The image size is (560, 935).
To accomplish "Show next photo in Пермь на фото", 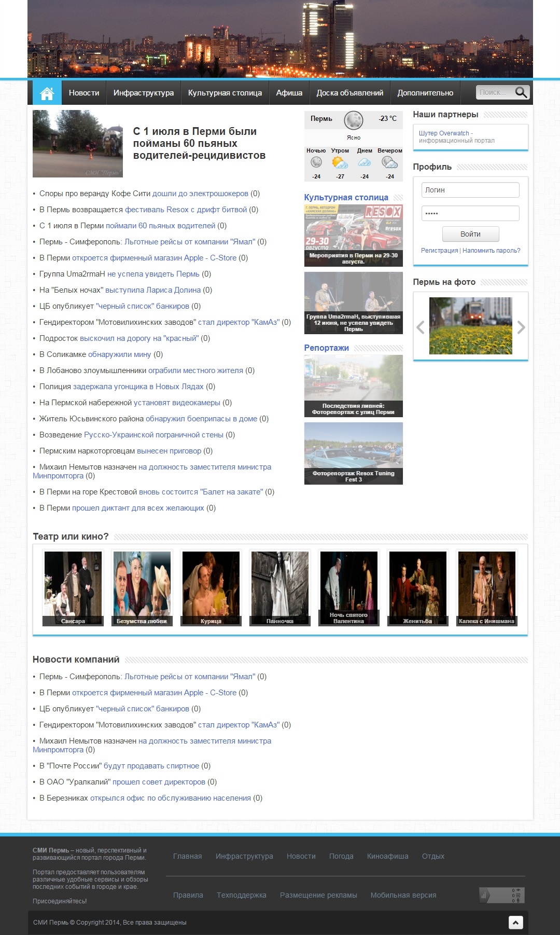I will tap(521, 327).
